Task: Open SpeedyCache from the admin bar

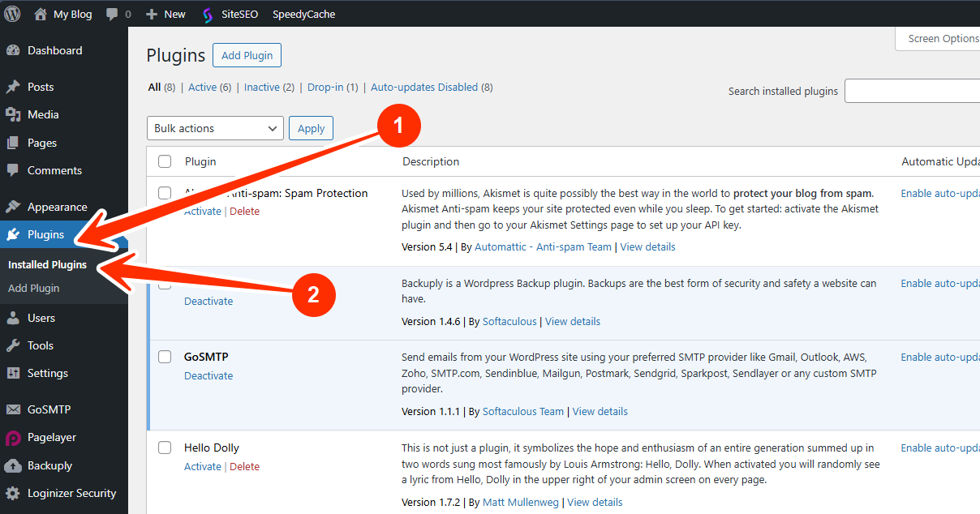Action: click(303, 15)
